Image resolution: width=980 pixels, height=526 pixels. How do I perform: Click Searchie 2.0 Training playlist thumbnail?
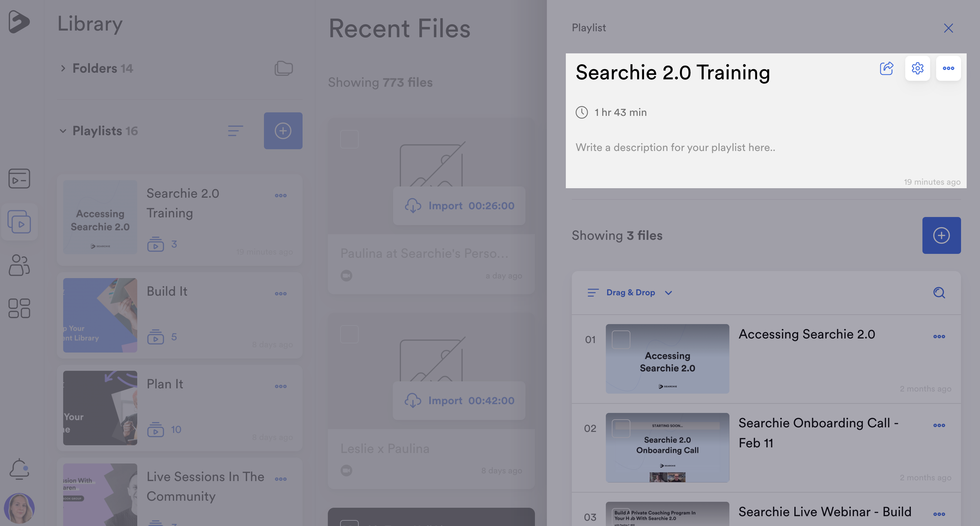click(x=100, y=217)
